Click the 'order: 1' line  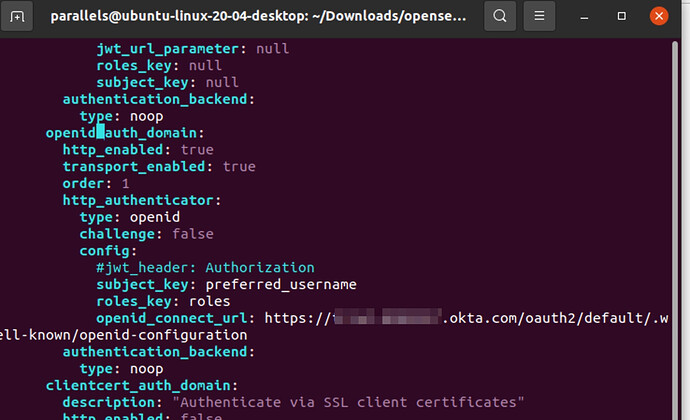click(x=96, y=183)
